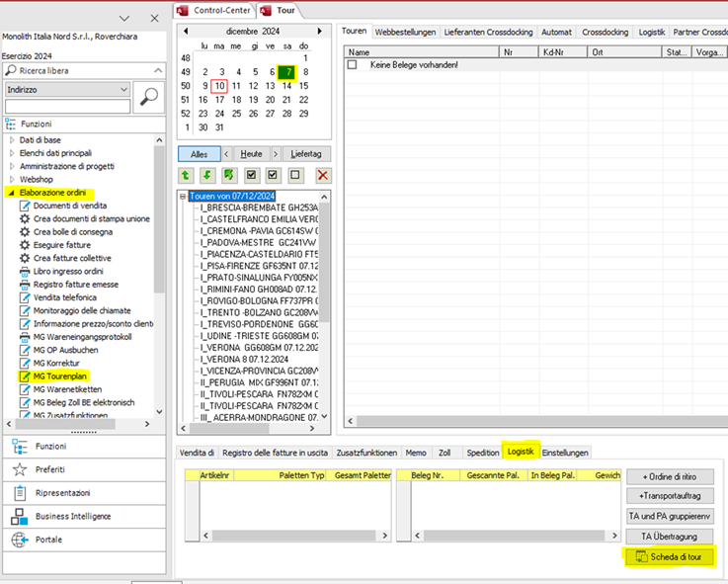Tick the Keine Belege vorhanden checkbox
Viewport: 728px width, 584px height.
point(353,65)
